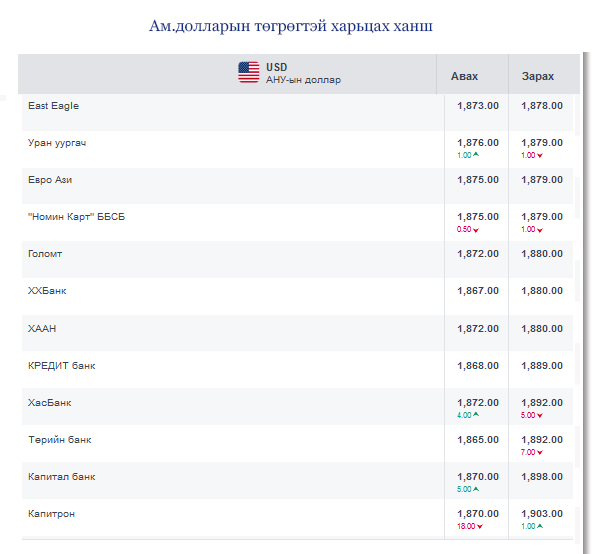This screenshot has height=554, width=602.
Task: Click red down arrow under Капитрон buy rate
Action: click(x=480, y=526)
